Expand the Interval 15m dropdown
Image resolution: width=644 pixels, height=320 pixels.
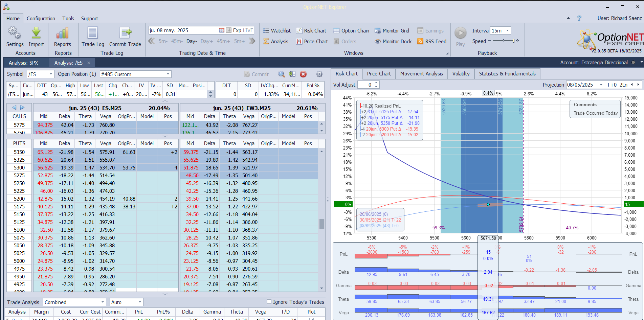pos(507,31)
